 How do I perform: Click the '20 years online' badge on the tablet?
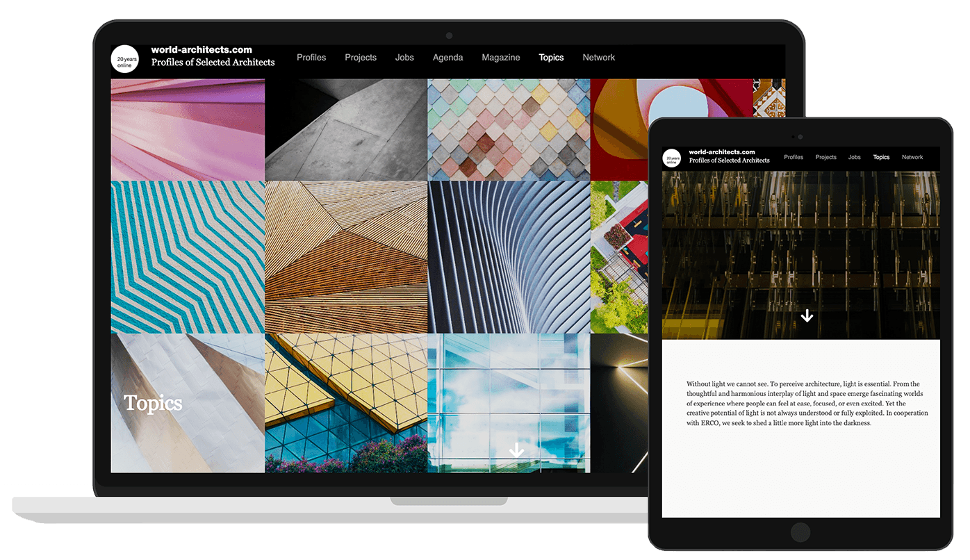671,158
